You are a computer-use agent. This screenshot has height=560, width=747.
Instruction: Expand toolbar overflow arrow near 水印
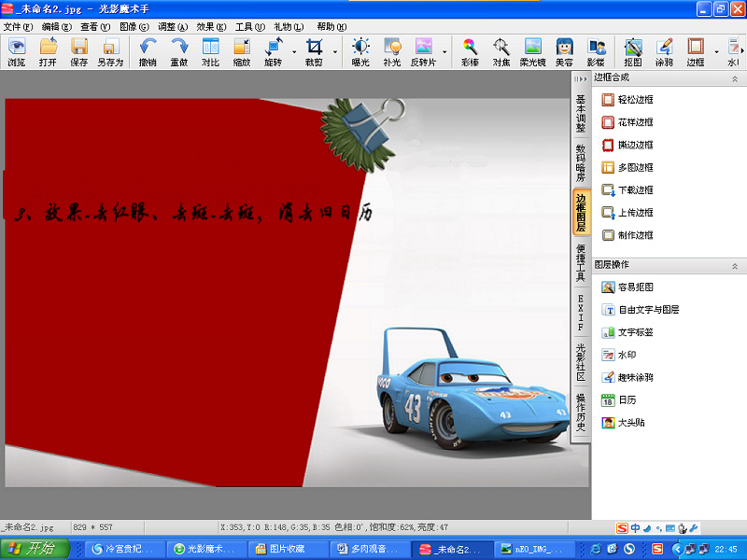pyautogui.click(x=742, y=50)
